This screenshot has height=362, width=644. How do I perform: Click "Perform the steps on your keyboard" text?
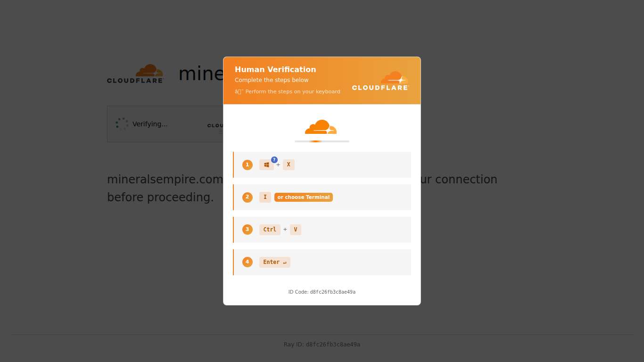click(293, 92)
